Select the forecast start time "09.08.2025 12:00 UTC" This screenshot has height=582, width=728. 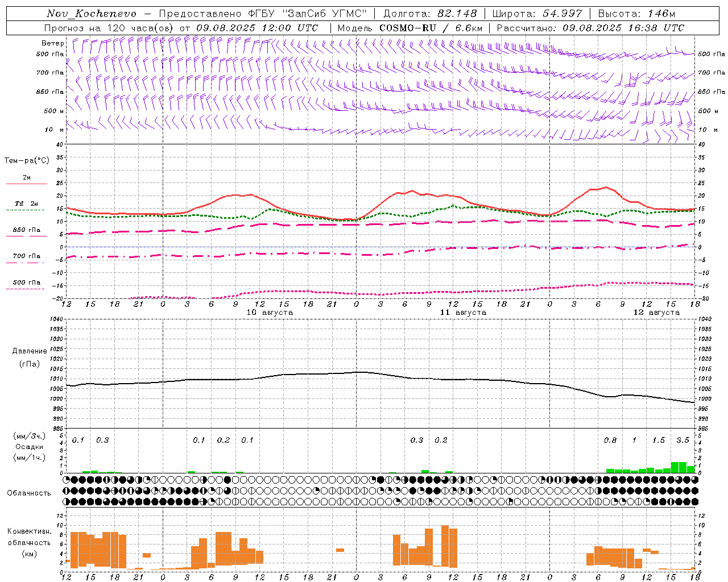coord(257,28)
